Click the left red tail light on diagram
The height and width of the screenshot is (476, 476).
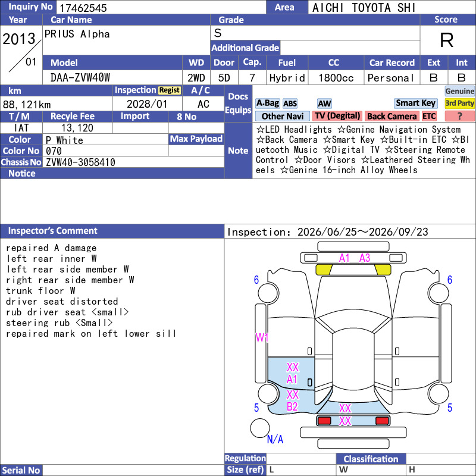tap(324, 421)
